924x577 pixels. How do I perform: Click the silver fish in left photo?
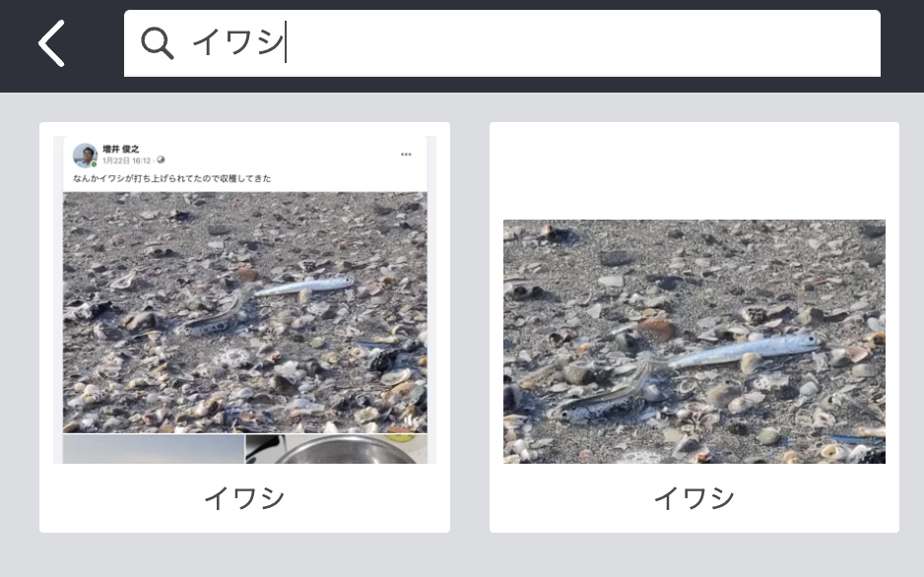[x=303, y=286]
